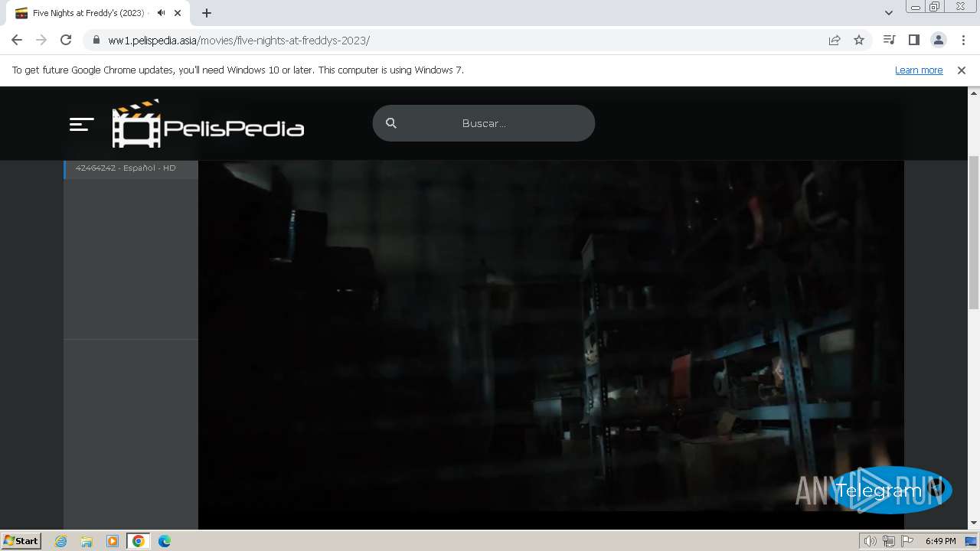
Task: Open Windows Media Player from taskbar
Action: pos(113,541)
